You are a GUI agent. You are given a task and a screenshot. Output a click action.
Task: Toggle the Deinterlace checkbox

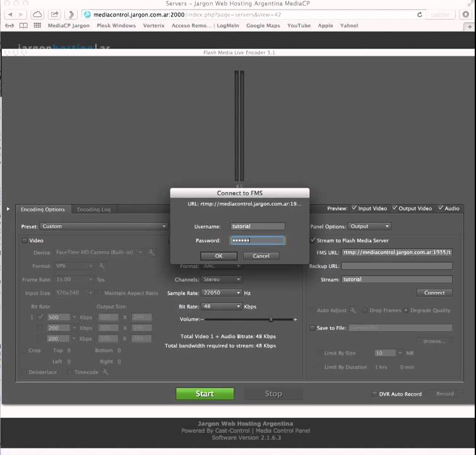[24, 372]
